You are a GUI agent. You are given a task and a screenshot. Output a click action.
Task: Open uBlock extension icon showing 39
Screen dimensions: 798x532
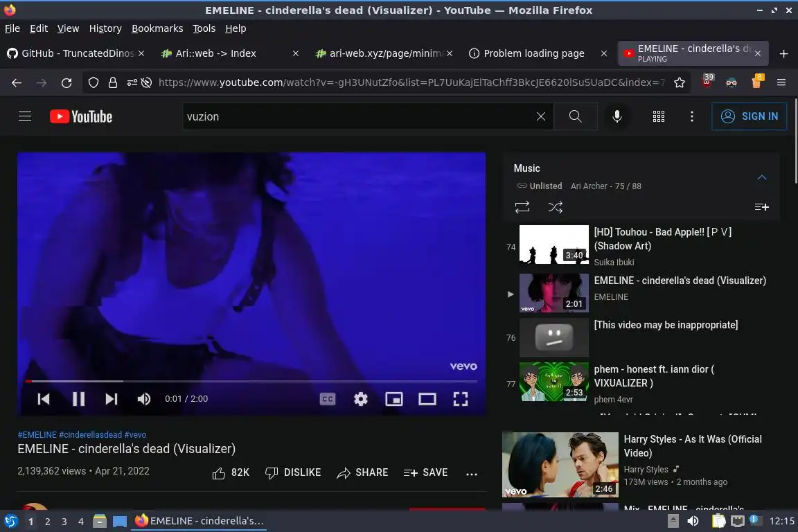pos(707,82)
